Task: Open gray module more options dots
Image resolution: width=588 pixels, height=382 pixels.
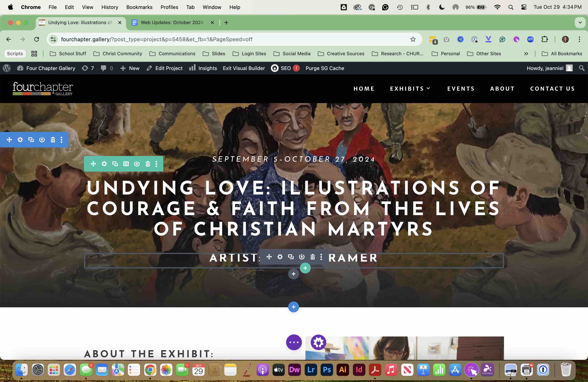Action: pyautogui.click(x=321, y=257)
